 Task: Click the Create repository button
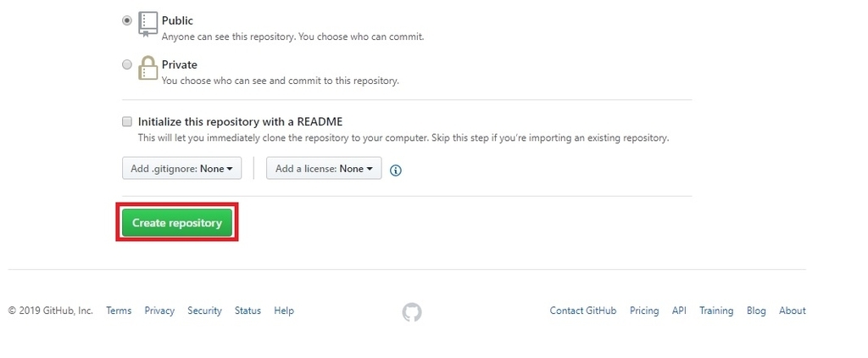tap(176, 222)
